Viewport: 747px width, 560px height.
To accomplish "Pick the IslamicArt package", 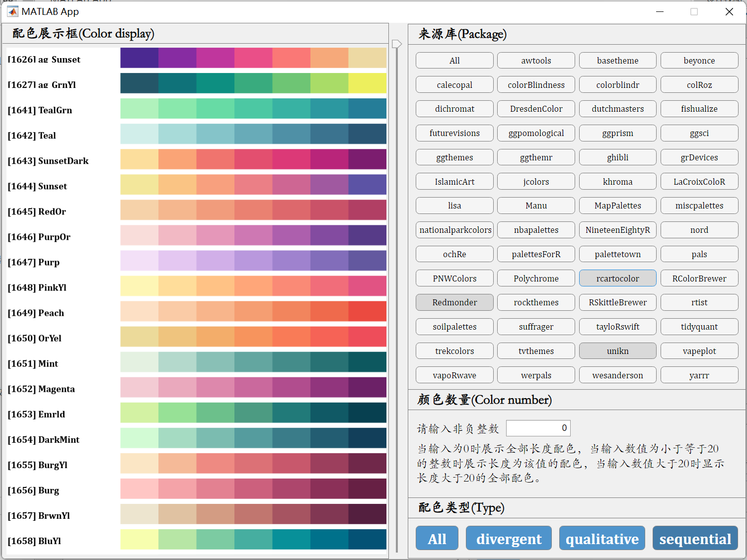I will click(x=454, y=182).
